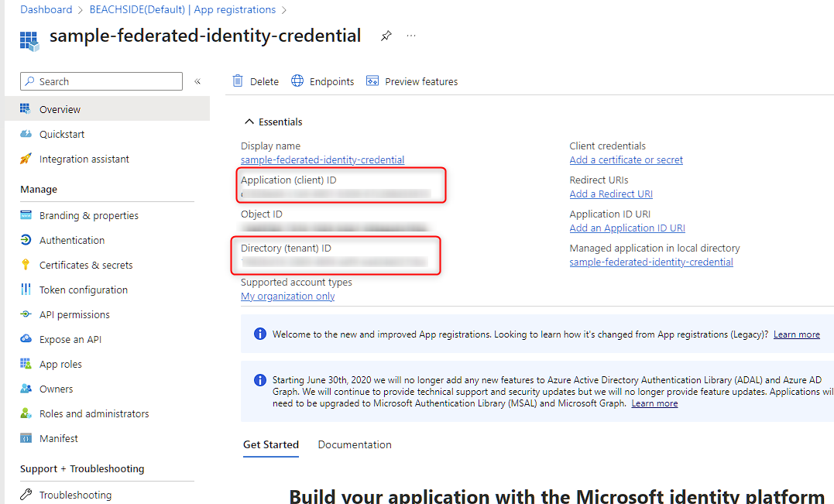Click Learn more in Welcome banner
The height and width of the screenshot is (504, 834).
pyautogui.click(x=796, y=334)
